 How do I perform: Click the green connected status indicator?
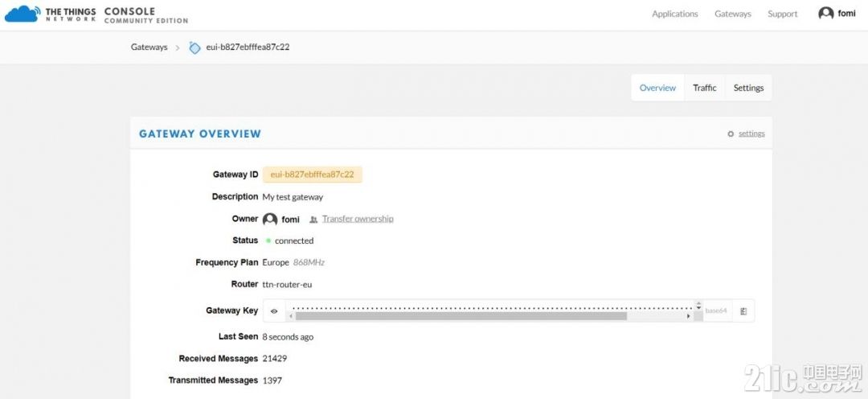(268, 241)
